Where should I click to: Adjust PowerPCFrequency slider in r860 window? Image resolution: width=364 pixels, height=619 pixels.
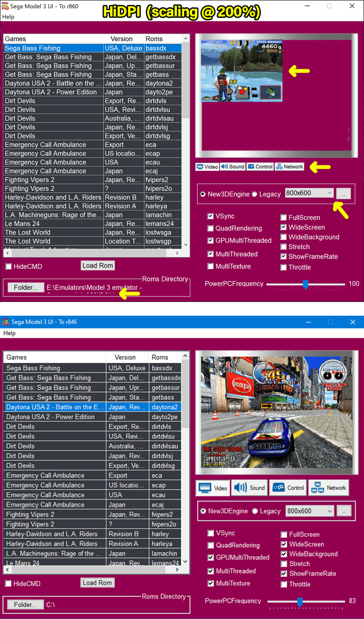[x=305, y=284]
